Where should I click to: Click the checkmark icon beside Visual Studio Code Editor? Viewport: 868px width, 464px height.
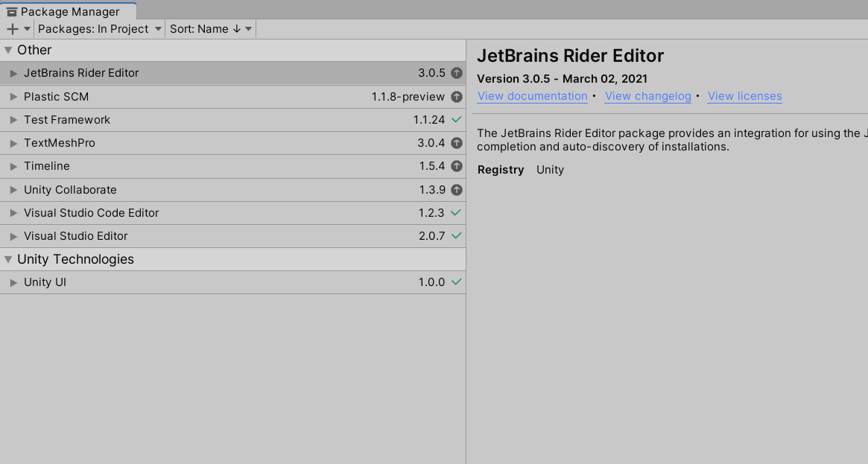(457, 212)
